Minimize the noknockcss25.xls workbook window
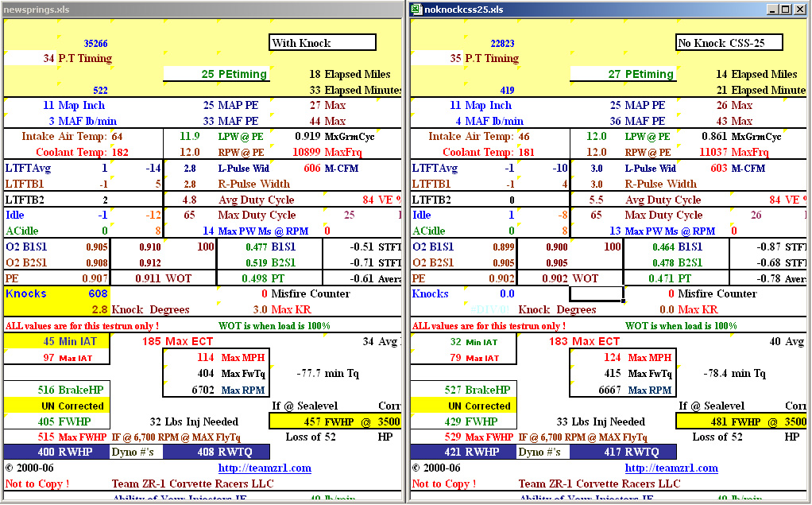 [x=772, y=10]
